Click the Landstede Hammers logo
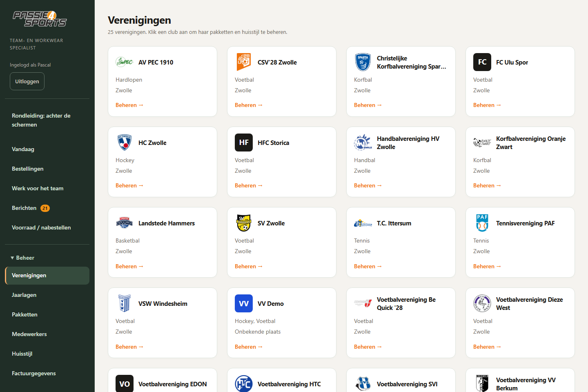Screen dimensions: 588x392 point(125,223)
